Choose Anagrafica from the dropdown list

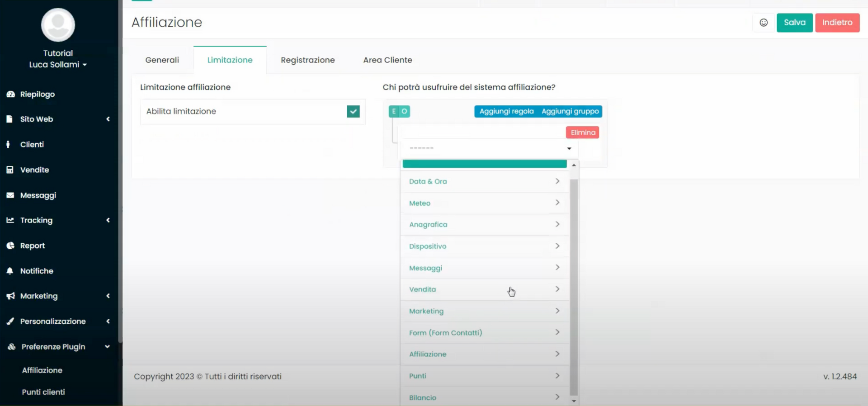(485, 224)
